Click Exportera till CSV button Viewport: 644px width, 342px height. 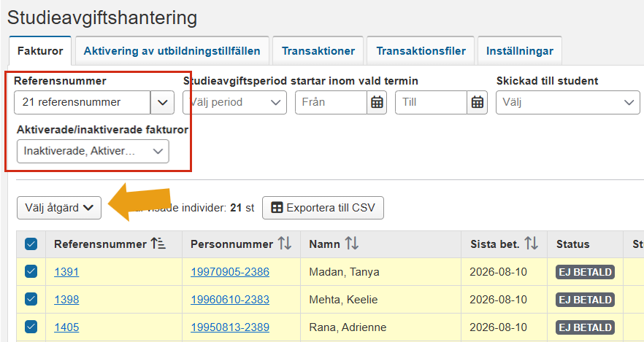(323, 208)
